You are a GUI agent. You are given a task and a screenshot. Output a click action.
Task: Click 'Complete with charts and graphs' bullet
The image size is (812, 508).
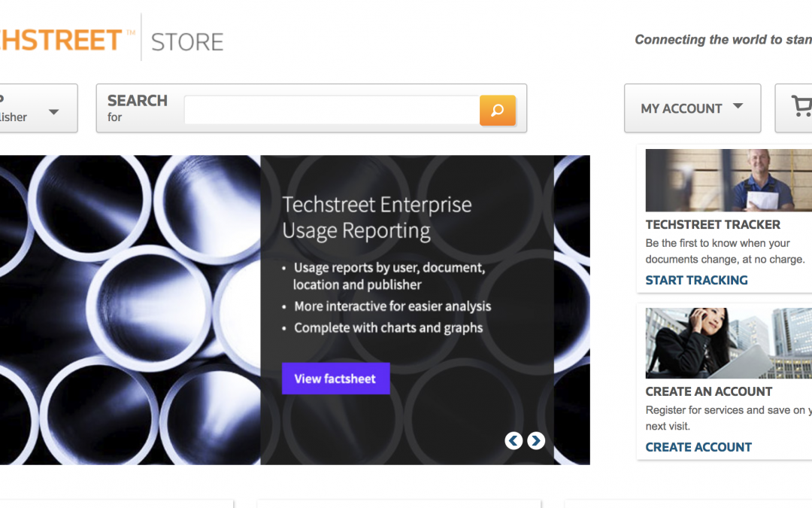point(389,328)
